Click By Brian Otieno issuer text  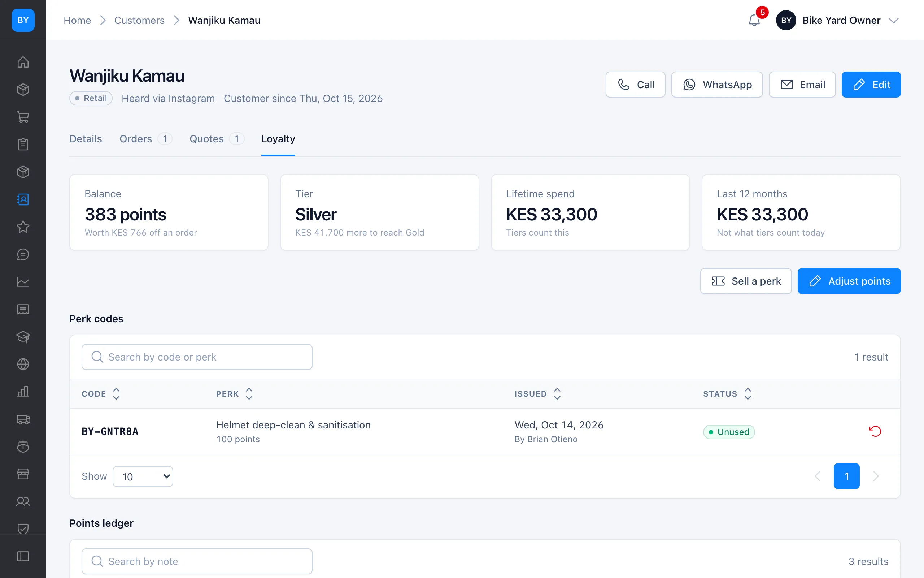546,439
